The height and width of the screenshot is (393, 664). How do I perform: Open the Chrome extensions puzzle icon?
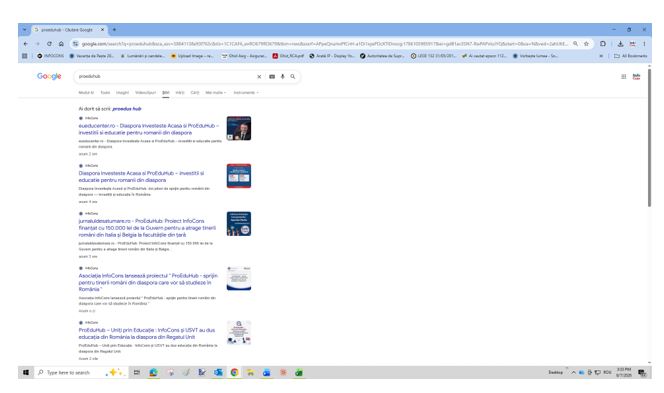point(603,44)
